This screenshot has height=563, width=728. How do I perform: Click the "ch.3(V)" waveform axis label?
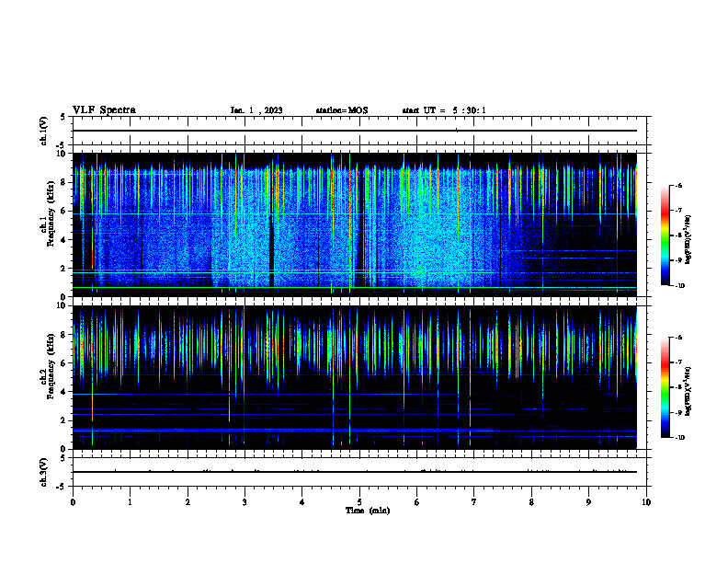coord(43,472)
